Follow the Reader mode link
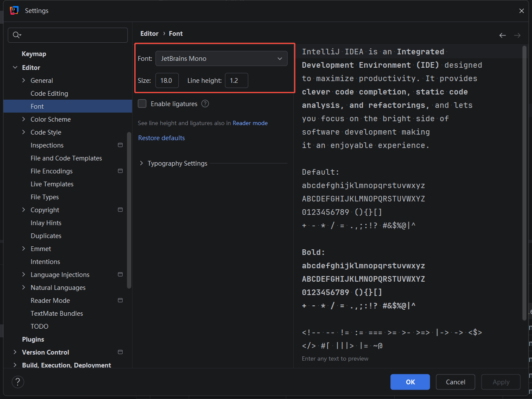532x399 pixels. pos(250,123)
